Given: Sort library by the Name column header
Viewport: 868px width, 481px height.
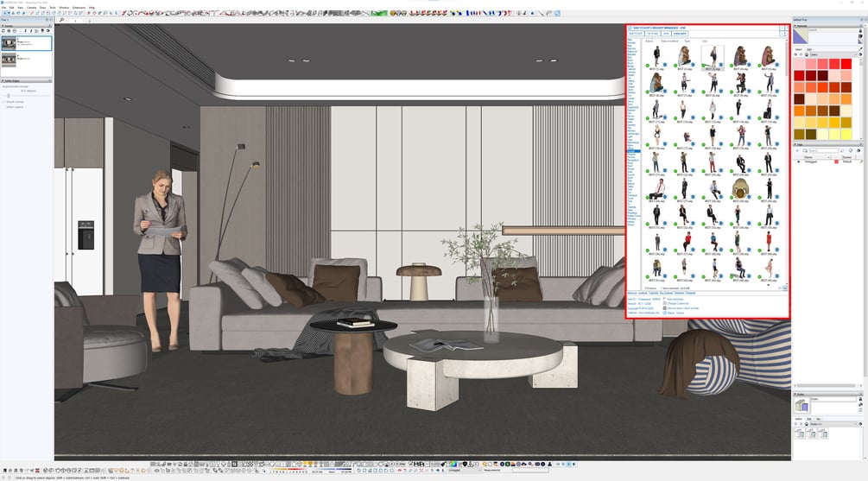Looking at the screenshot, I should click(x=649, y=41).
